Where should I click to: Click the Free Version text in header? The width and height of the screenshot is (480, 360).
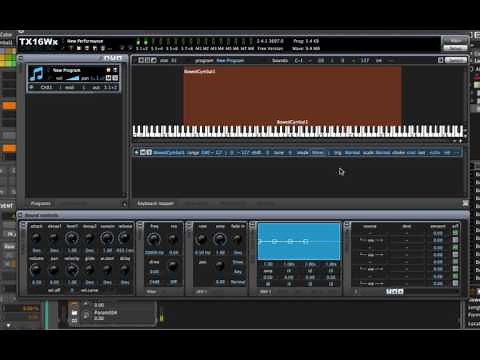270,48
